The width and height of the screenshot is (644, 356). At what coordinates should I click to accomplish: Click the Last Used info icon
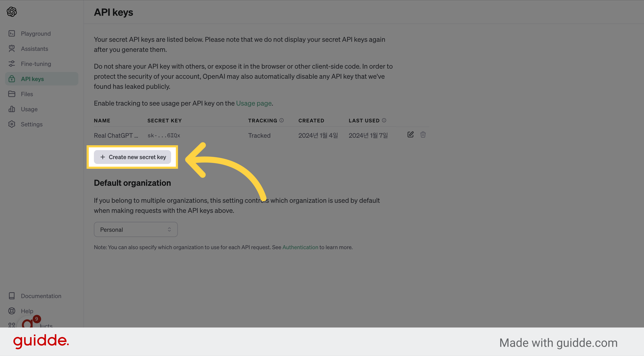(x=384, y=120)
